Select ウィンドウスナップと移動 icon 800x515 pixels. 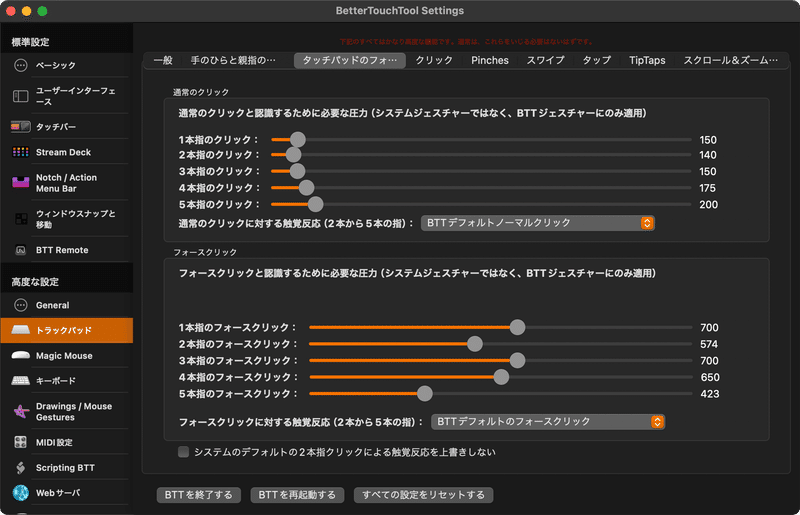[x=21, y=219]
